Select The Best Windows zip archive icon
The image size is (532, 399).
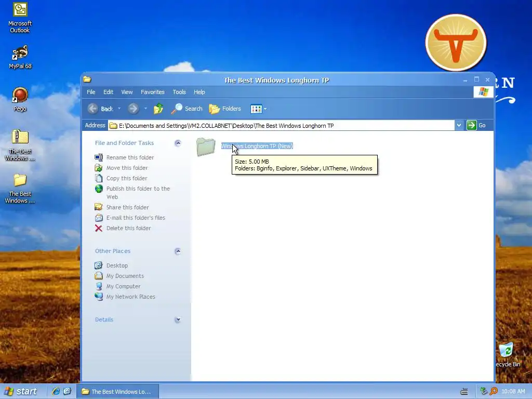pos(20,145)
